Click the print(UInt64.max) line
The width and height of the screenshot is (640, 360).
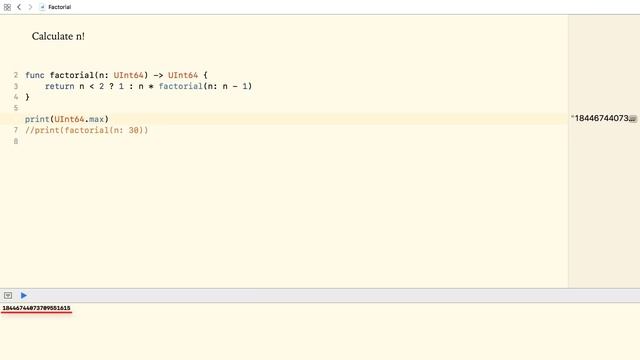point(67,119)
